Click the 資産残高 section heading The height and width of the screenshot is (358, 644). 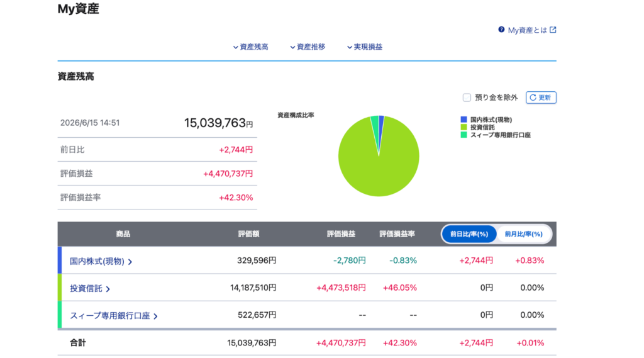click(x=75, y=77)
